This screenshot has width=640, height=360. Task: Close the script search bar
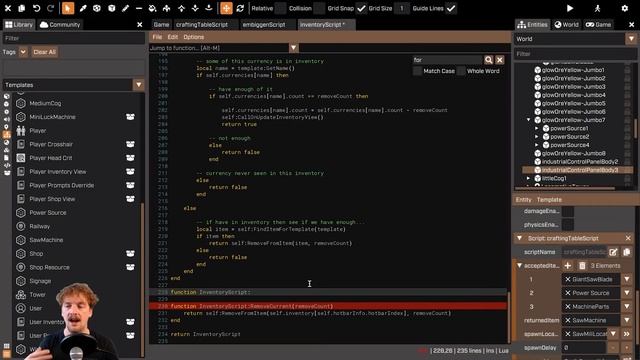(x=500, y=60)
